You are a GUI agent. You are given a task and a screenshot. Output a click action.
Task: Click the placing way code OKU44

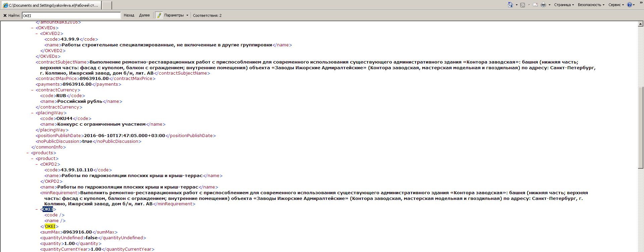(64, 119)
